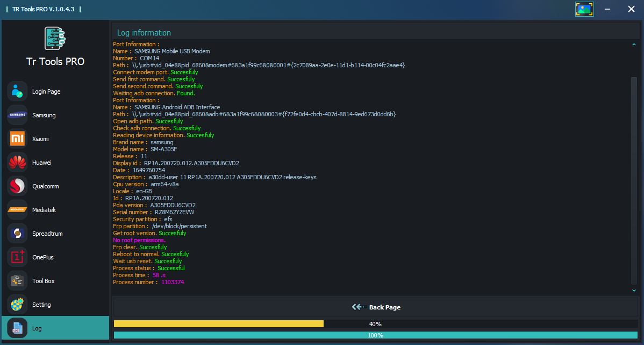This screenshot has height=345, width=644.
Task: Click the log vertical scrollbar
Action: 634,180
